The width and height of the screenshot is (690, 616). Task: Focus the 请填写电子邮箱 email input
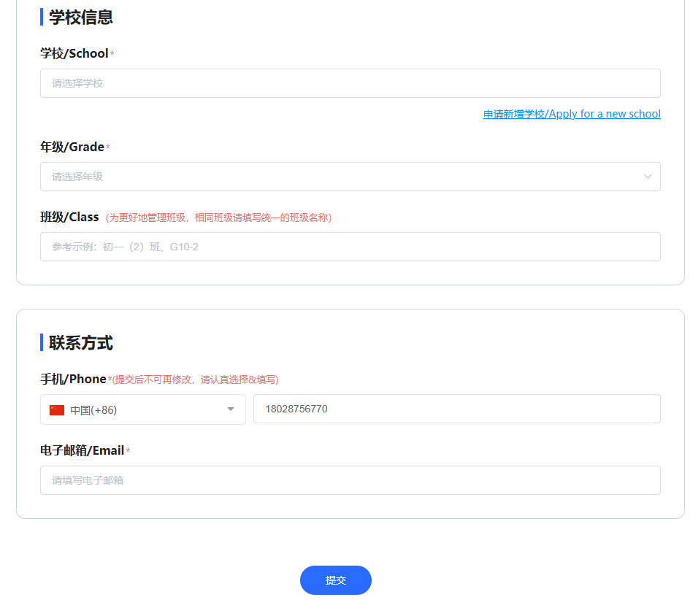(x=350, y=480)
